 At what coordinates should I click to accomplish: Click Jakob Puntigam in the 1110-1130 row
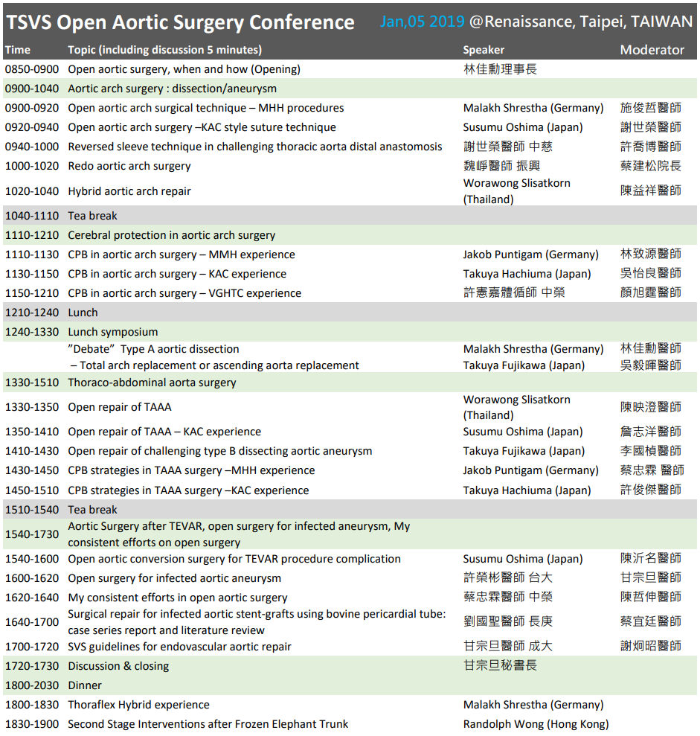530,255
